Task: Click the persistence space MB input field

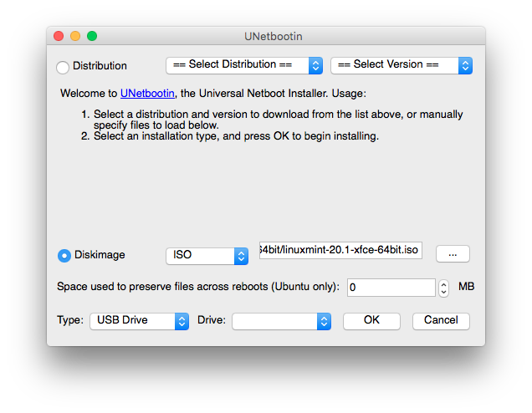Action: pos(391,288)
